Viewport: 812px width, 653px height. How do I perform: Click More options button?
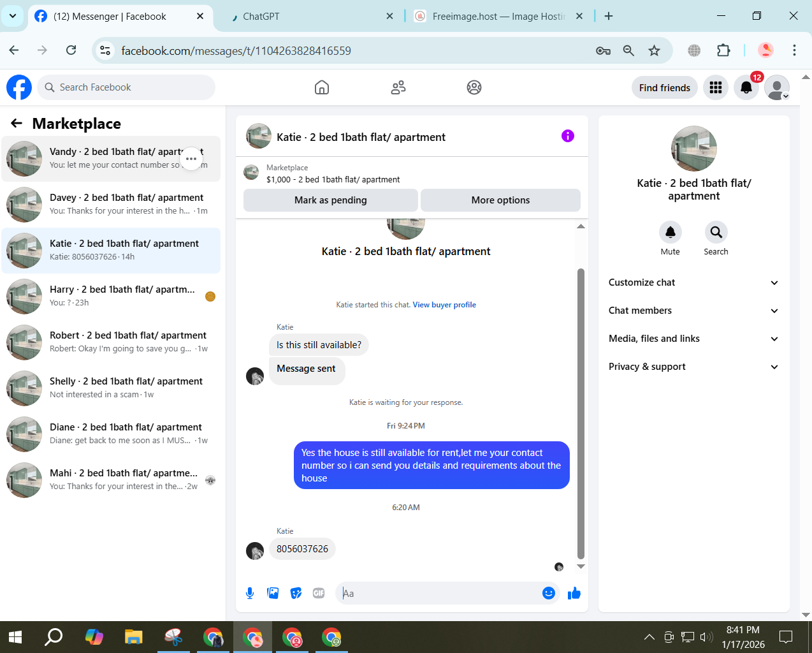coord(500,200)
